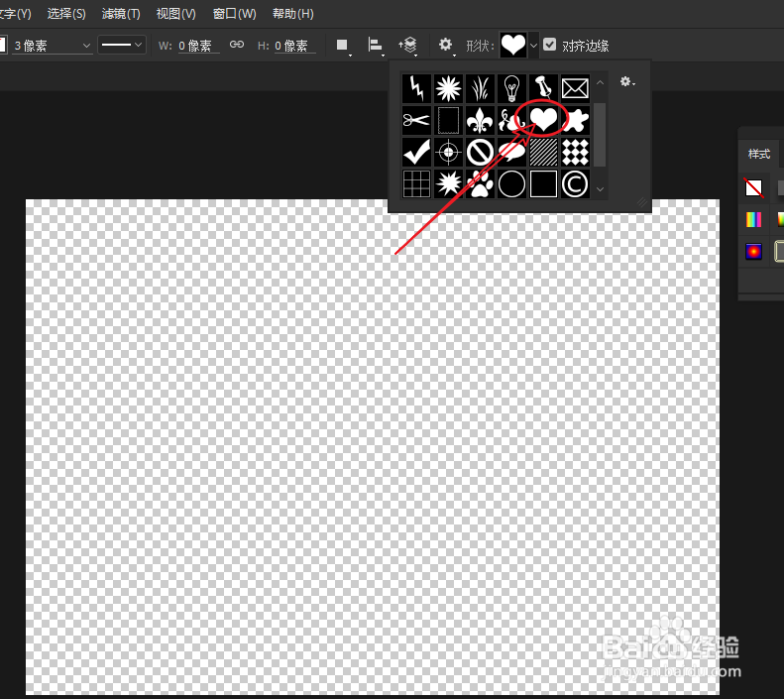Pick the pushpin shape
The width and height of the screenshot is (784, 699).
543,88
